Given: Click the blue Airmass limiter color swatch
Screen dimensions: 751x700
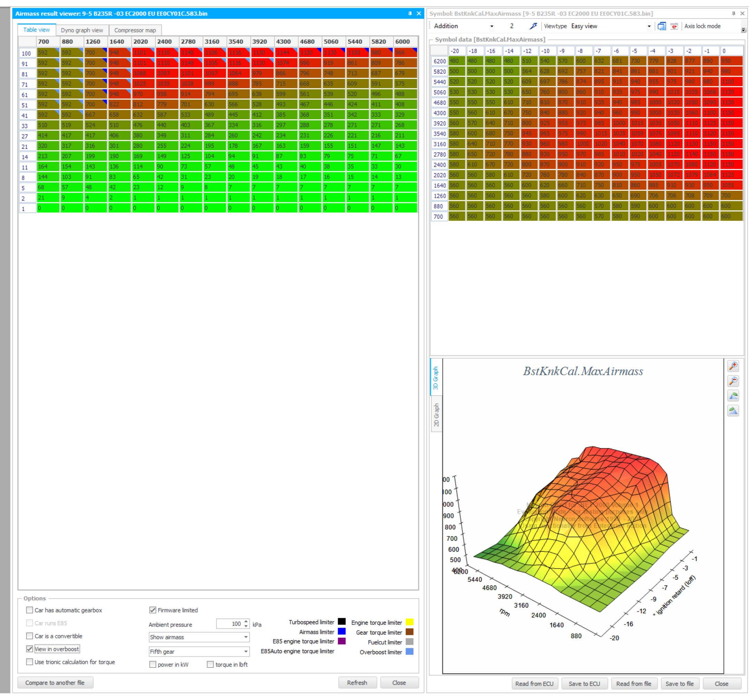Looking at the screenshot, I should tap(341, 631).
